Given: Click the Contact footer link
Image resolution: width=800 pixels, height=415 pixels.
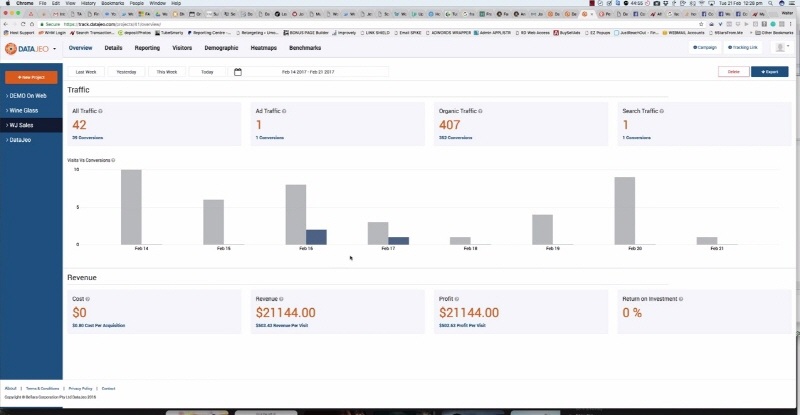Looking at the screenshot, I should pos(108,388).
